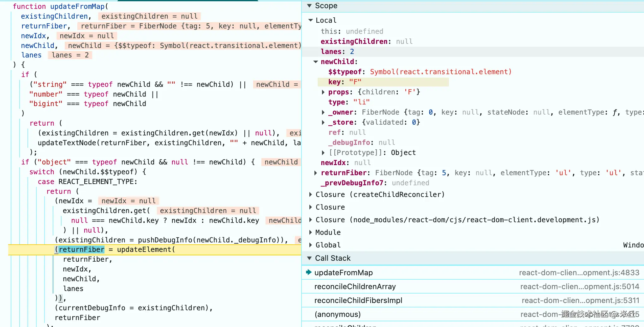Viewport: 644px width, 327px height.
Task: Open source link react-dom-client...opment.js:4833
Action: [579, 273]
